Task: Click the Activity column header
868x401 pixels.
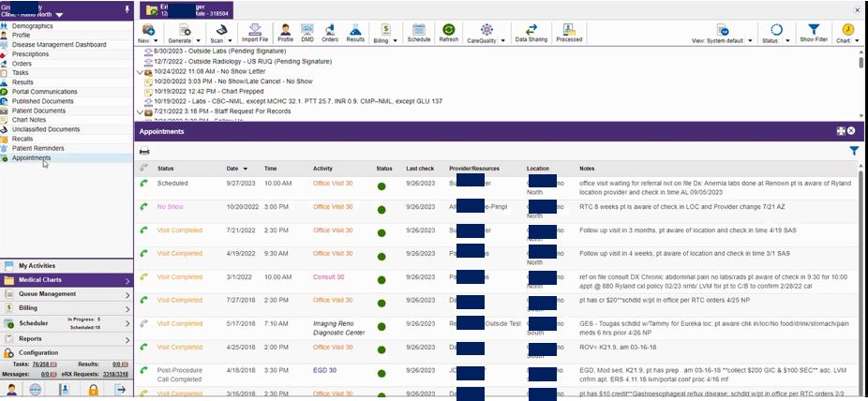Action: click(322, 169)
